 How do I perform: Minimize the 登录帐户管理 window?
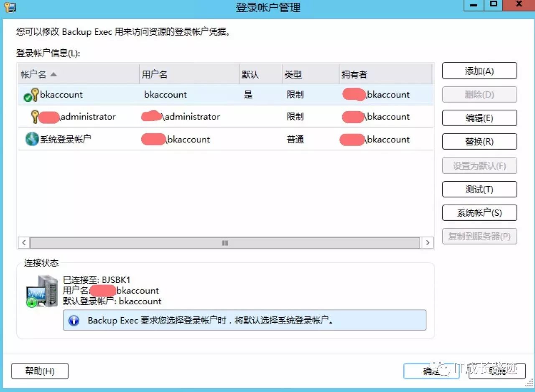[x=474, y=5]
